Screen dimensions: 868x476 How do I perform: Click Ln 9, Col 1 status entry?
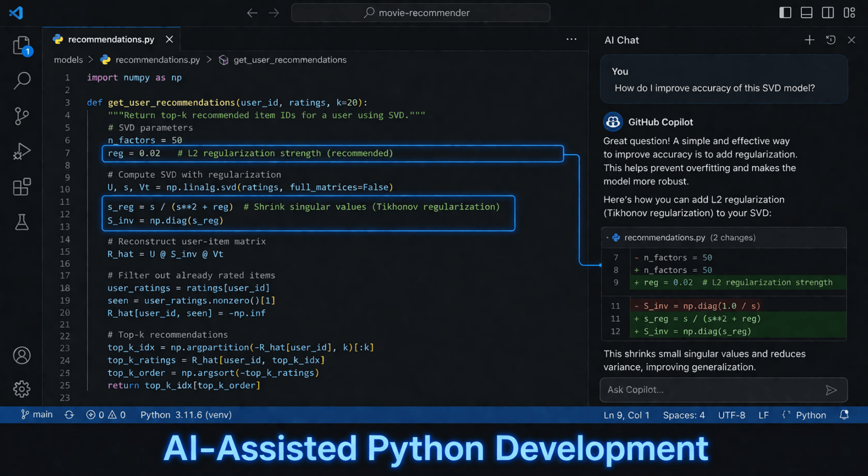pos(626,415)
